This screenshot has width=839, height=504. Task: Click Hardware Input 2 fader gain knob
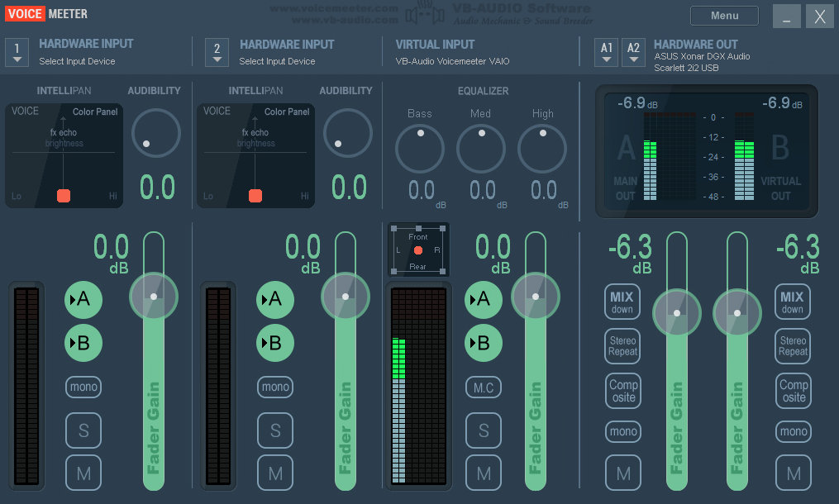coord(346,297)
